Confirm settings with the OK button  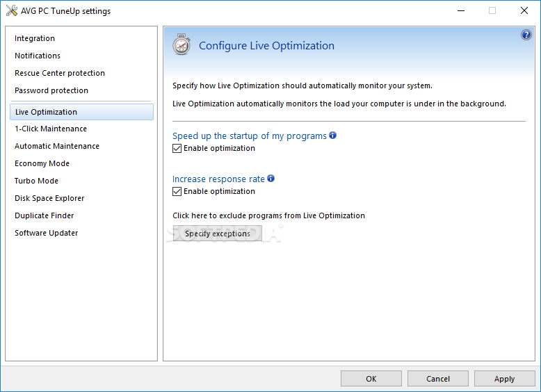tap(371, 379)
